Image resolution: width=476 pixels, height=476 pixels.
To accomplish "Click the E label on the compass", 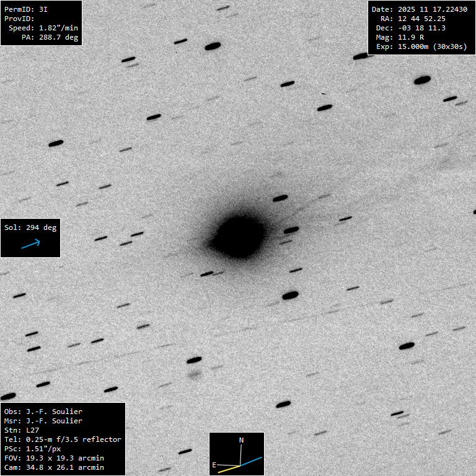I will pos(214,464).
